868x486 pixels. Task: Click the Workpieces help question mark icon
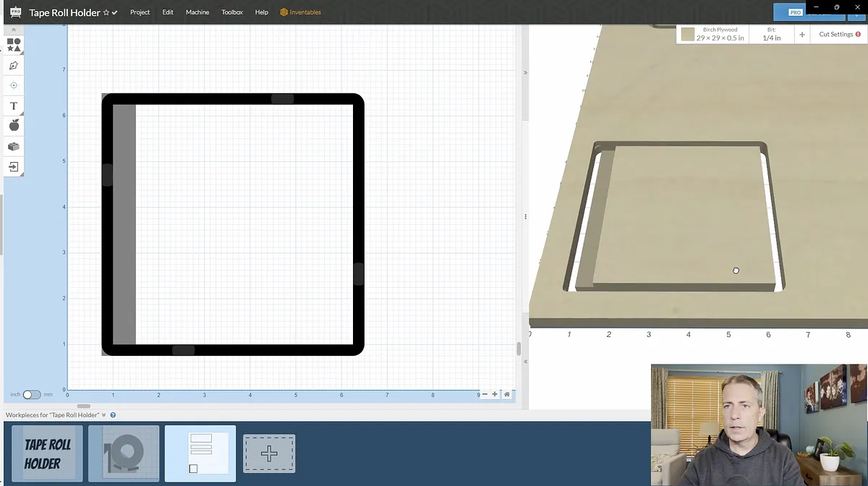(113, 415)
